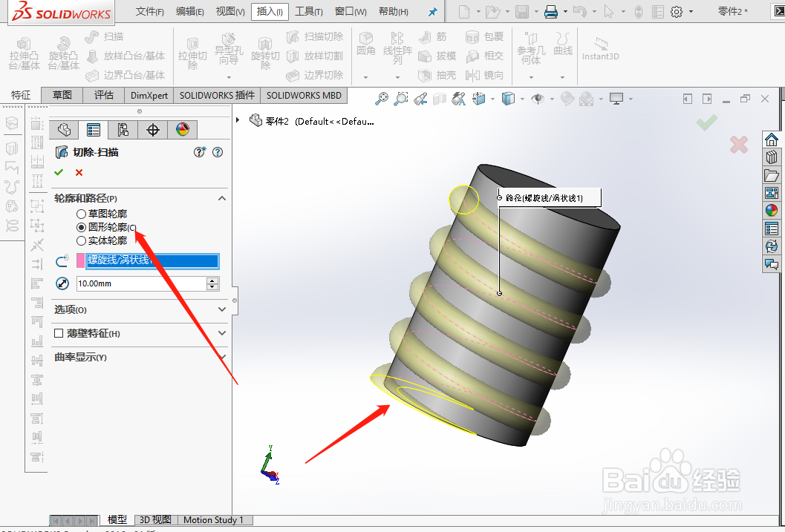785x532 pixels.
Task: Select the Wrap (包覆) tool
Action: pos(485,36)
